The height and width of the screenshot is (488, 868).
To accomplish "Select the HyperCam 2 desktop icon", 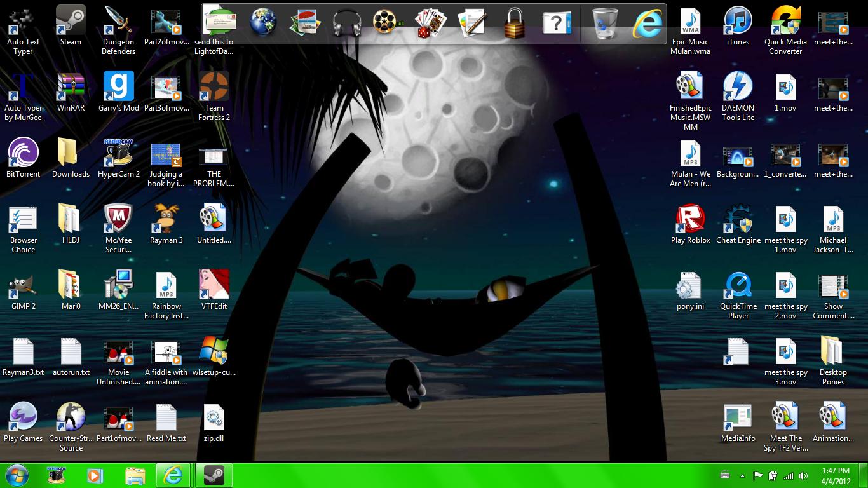I will pos(119,158).
